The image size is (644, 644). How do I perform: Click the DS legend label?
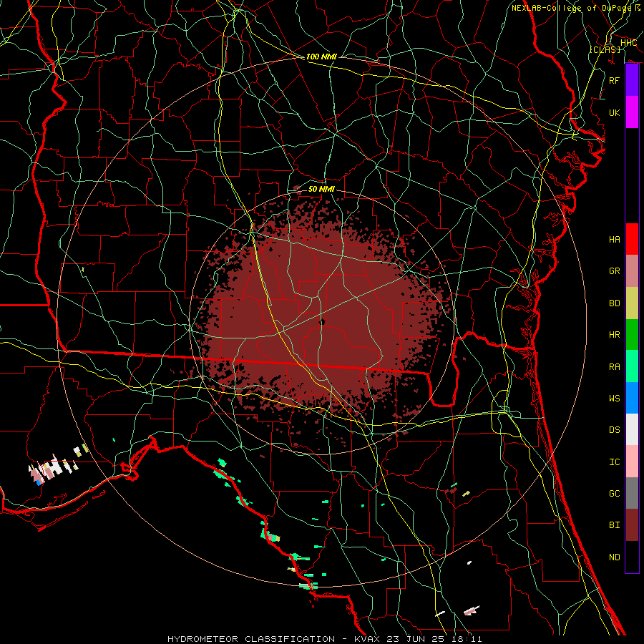click(615, 430)
